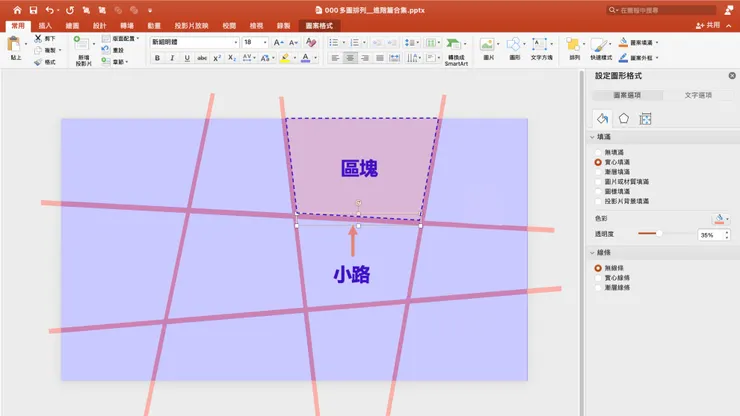Undo the last action
Image resolution: width=740 pixels, height=416 pixels.
click(49, 10)
